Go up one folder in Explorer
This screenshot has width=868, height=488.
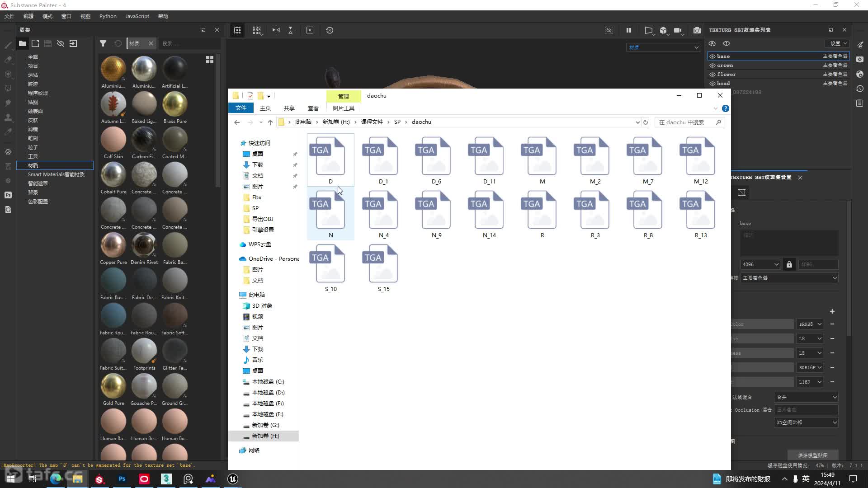[x=270, y=122]
